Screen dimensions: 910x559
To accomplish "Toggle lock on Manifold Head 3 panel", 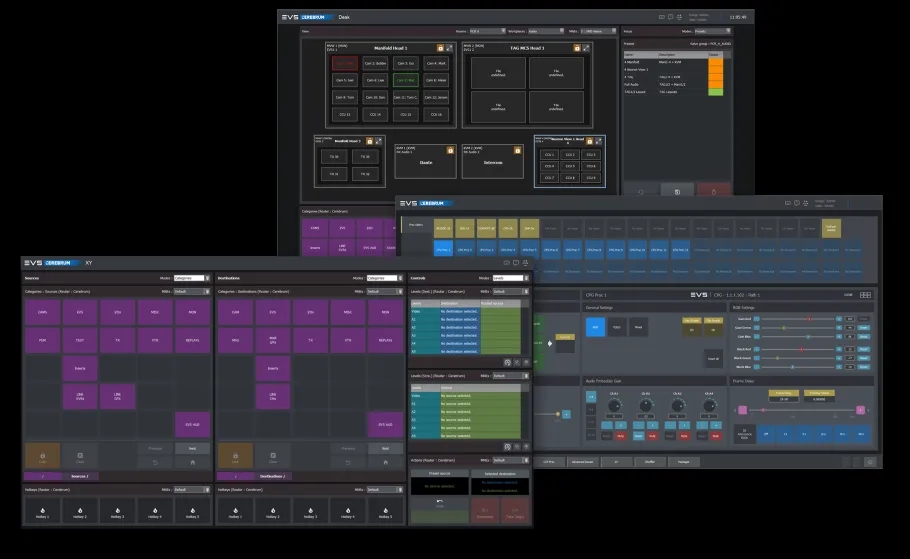I will tap(370, 141).
